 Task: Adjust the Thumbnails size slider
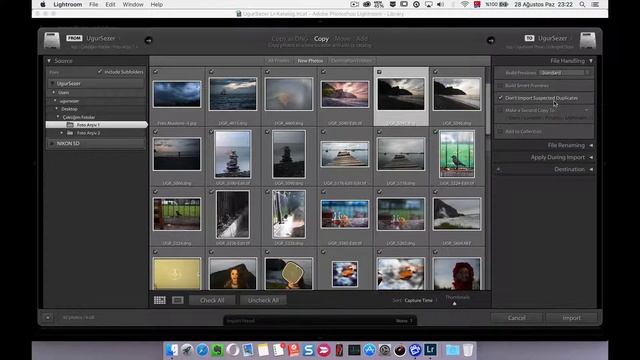pyautogui.click(x=454, y=303)
